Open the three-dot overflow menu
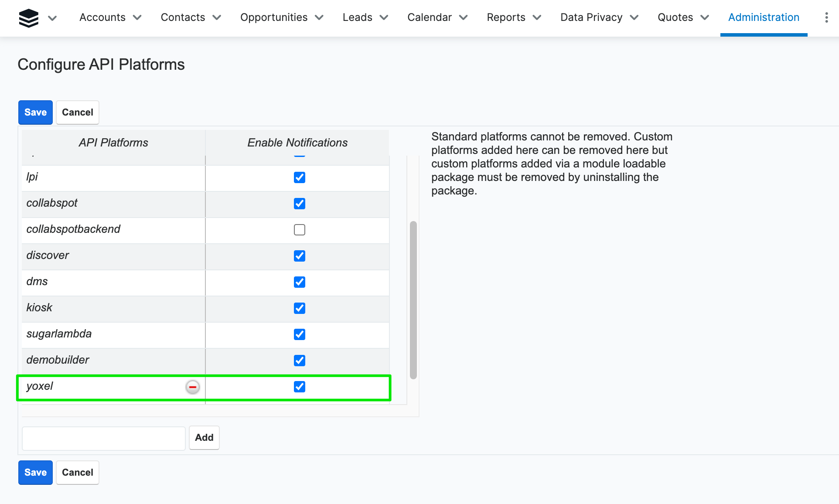The height and width of the screenshot is (504, 839). tap(826, 17)
